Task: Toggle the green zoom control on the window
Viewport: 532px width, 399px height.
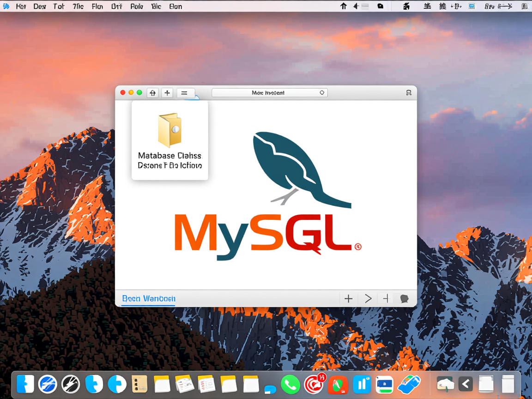Action: pyautogui.click(x=139, y=92)
